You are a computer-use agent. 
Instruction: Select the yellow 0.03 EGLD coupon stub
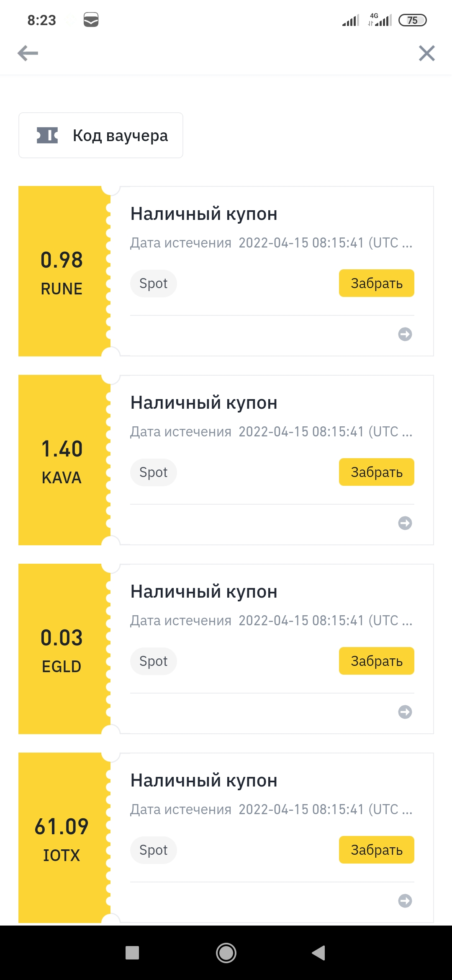[x=63, y=649]
